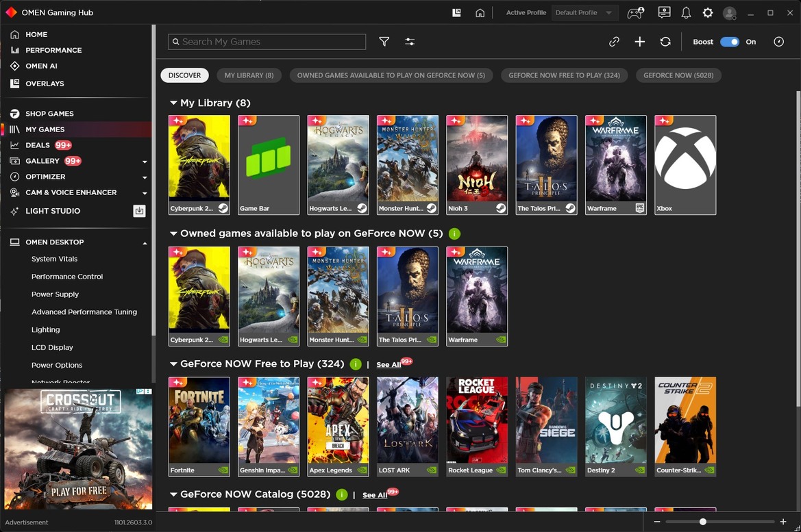Viewport: 801px width, 532px height.
Task: Click See All for Free to Play
Action: pos(389,364)
